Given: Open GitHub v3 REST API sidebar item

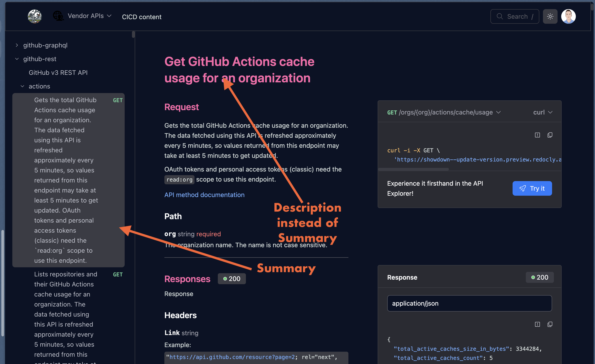Looking at the screenshot, I should pos(58,73).
